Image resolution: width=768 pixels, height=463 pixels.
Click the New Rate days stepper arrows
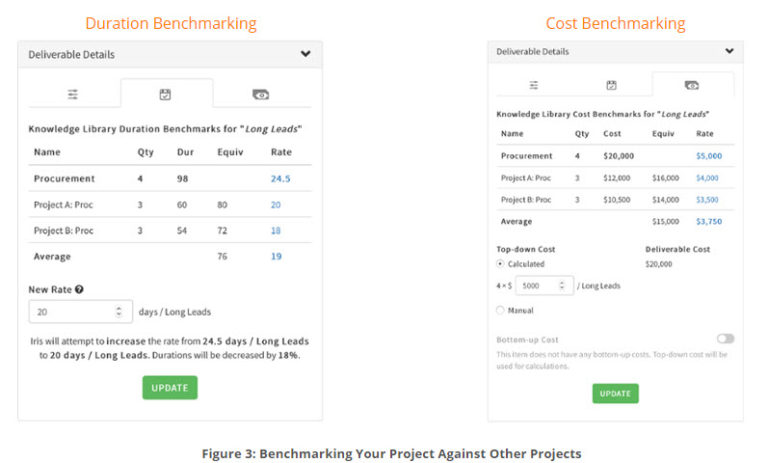click(119, 312)
